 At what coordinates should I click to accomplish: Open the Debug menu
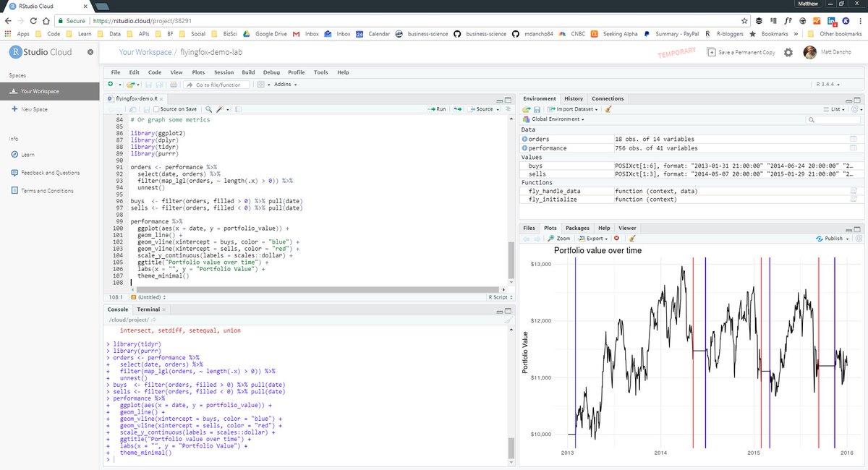[x=271, y=72]
